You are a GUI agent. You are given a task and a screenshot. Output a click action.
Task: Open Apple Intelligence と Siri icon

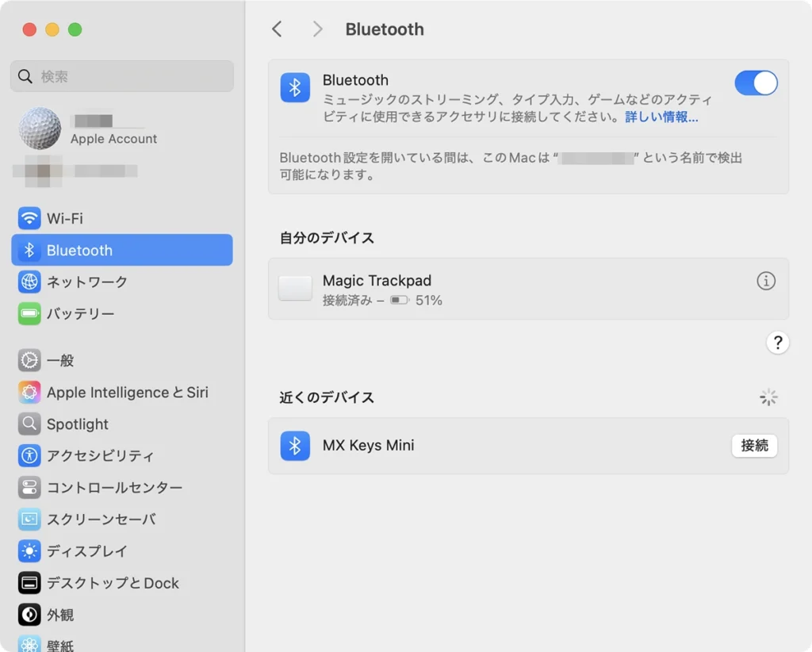point(29,392)
